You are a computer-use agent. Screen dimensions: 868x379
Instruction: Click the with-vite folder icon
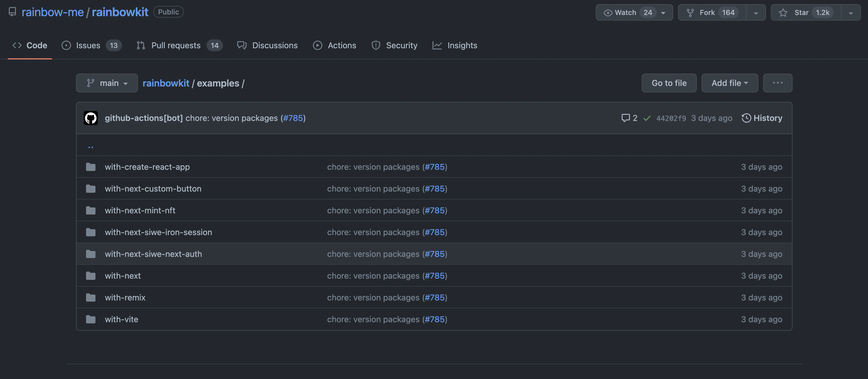(91, 319)
